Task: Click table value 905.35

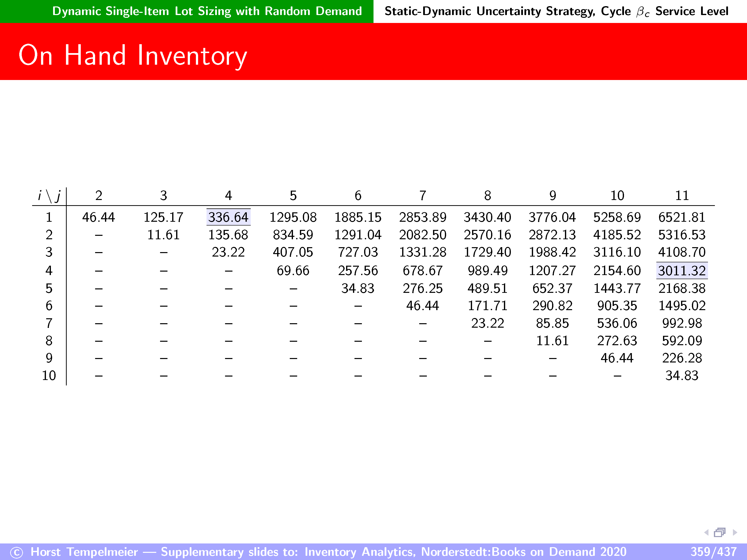Action: (617, 305)
